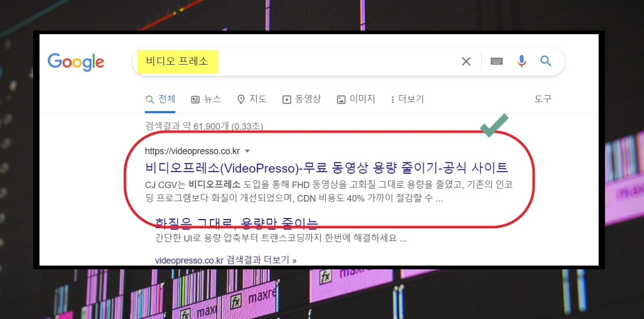Start voice search with the microphone icon

(522, 61)
